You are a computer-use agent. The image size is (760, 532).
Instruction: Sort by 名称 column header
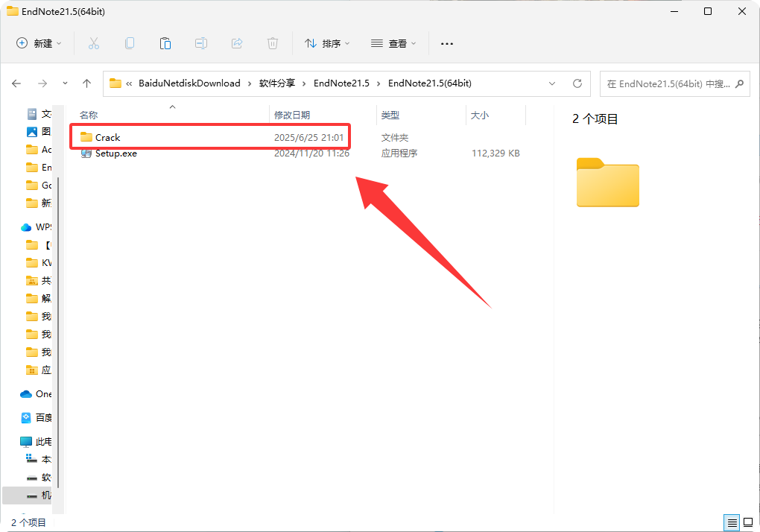[89, 115]
